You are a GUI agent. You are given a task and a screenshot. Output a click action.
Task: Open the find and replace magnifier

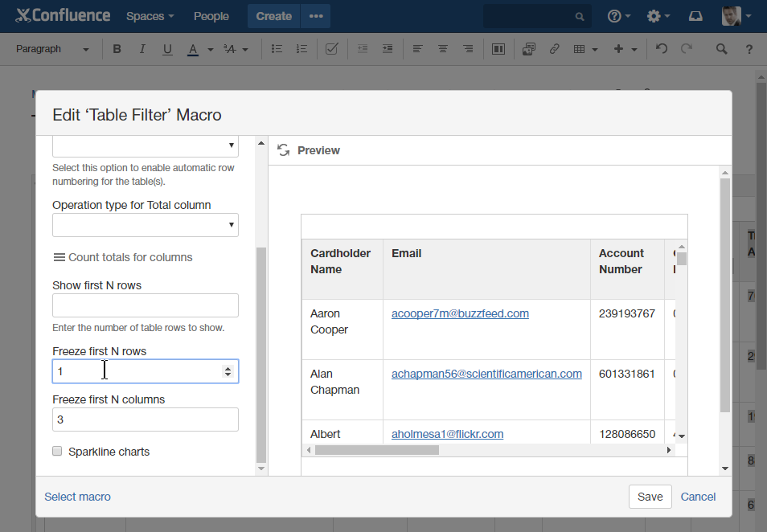722,49
